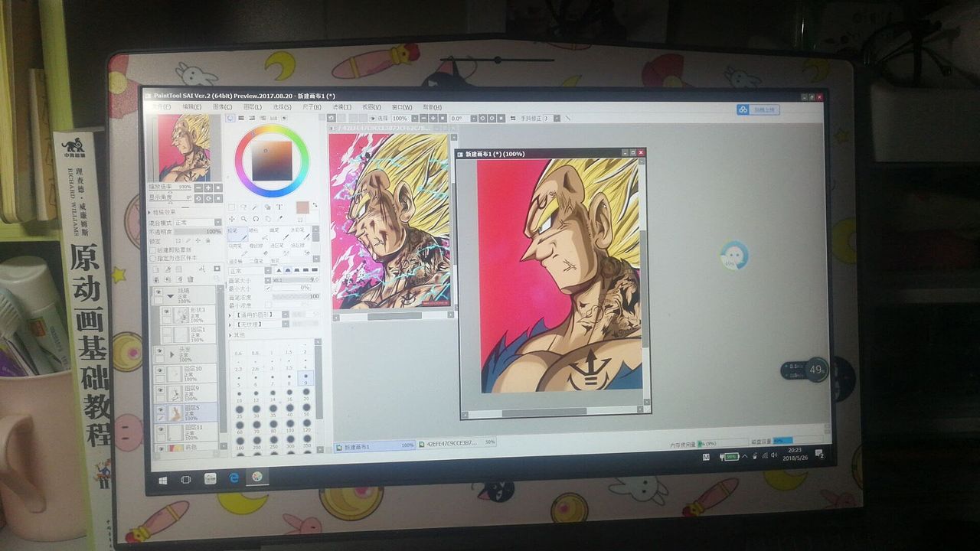This screenshot has width=980, height=551.
Task: Collapse the 线稿 layer group
Action: pos(171,296)
